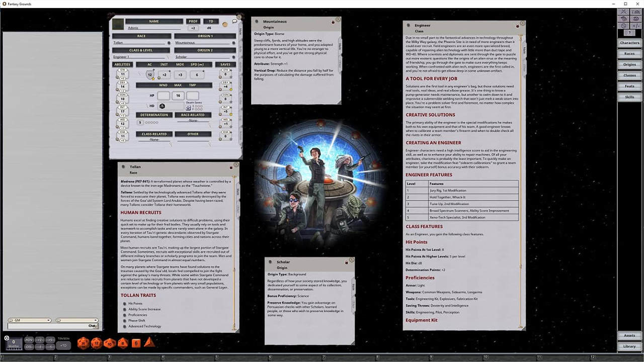Click the speech bubble icon on Adonis' sheet

pyautogui.click(x=234, y=21)
